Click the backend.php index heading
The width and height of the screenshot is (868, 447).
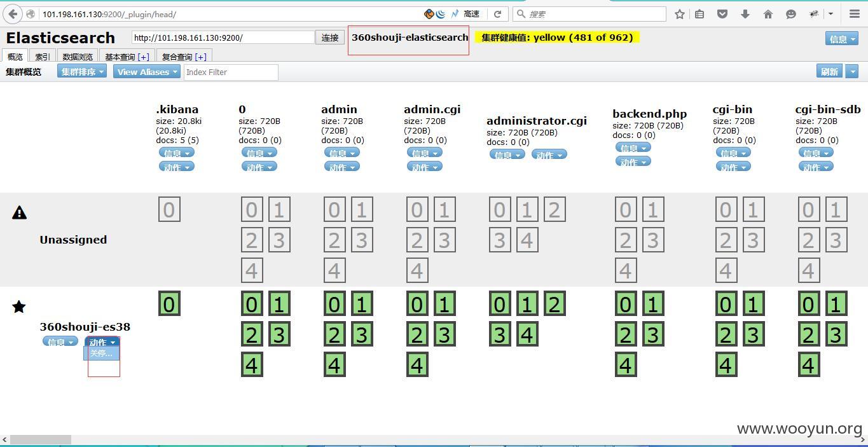[x=650, y=114]
